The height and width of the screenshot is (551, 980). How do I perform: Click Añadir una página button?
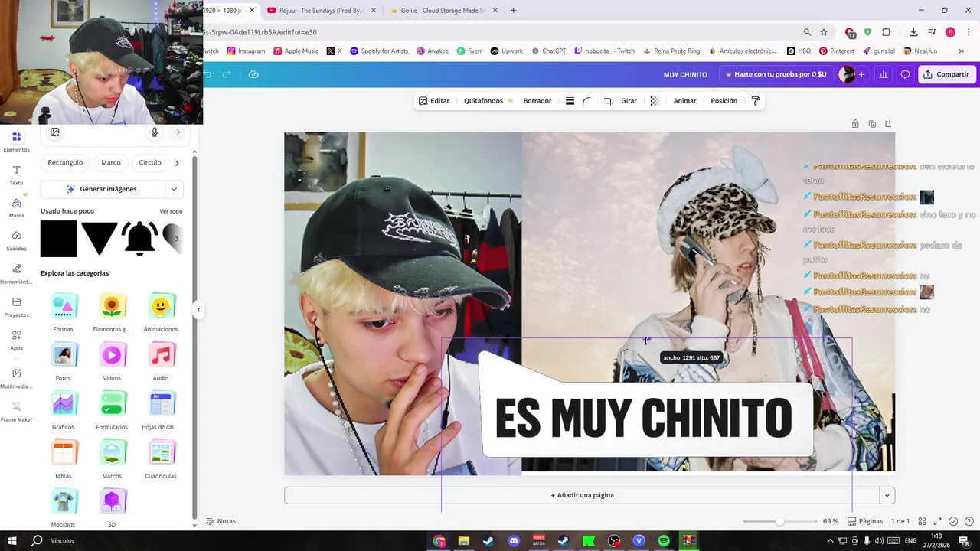coord(582,495)
